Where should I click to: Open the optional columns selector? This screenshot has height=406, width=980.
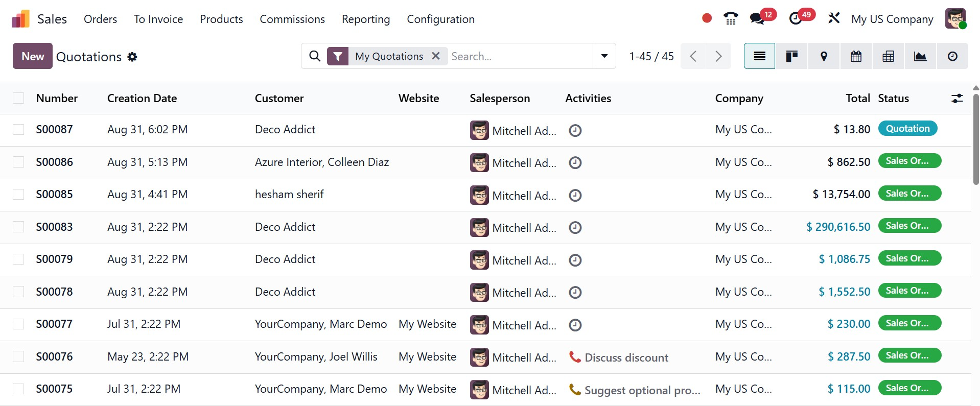pyautogui.click(x=957, y=99)
